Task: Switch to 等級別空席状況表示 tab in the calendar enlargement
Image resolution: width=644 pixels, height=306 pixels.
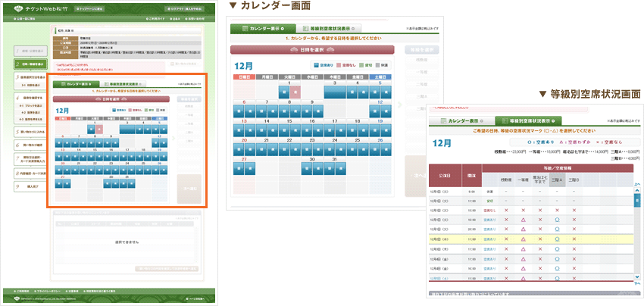Action: [329, 29]
